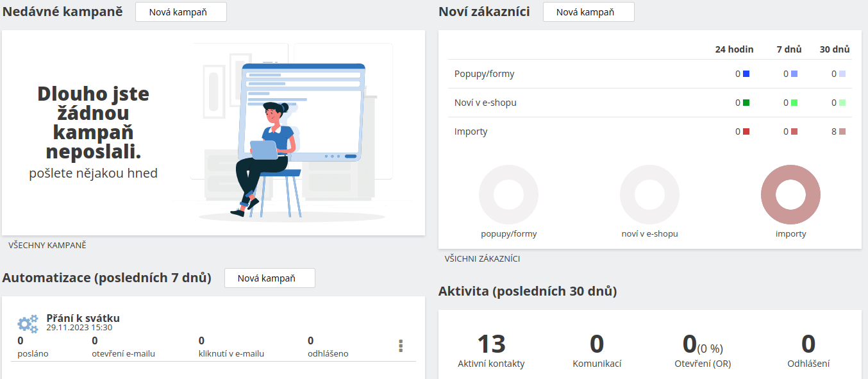Click the blue indicator next to Popupy/formy
The width and height of the screenshot is (868, 379).
[x=746, y=73]
